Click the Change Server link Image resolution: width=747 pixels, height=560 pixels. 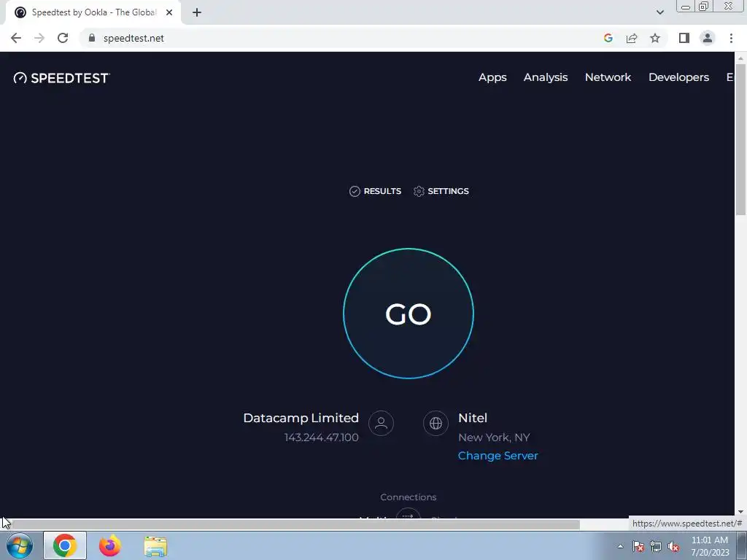click(498, 456)
